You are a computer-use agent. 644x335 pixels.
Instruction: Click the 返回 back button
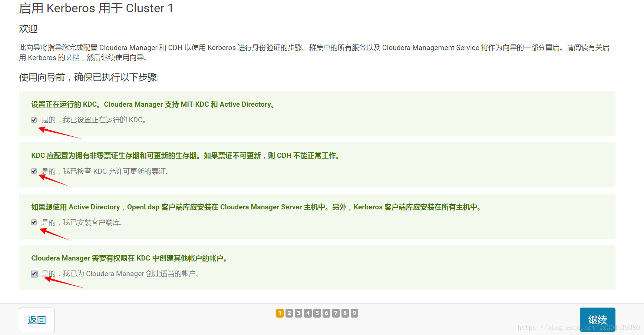(x=37, y=320)
